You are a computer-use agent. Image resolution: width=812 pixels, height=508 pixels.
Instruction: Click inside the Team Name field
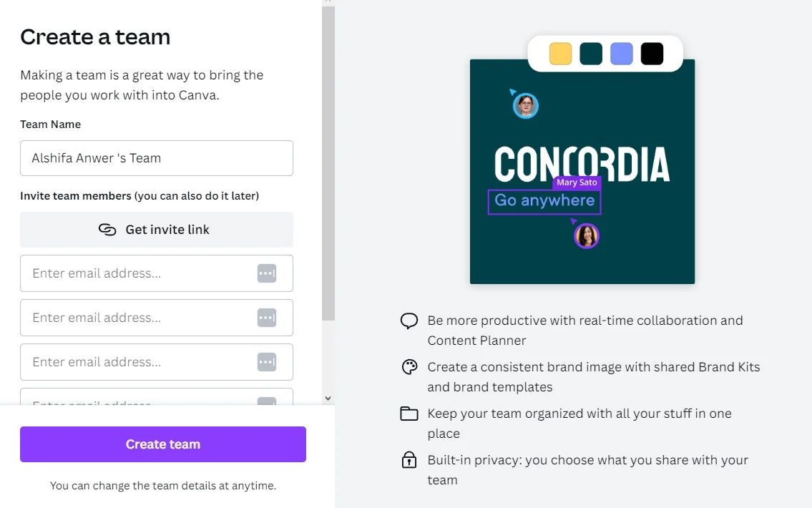pyautogui.click(x=157, y=158)
